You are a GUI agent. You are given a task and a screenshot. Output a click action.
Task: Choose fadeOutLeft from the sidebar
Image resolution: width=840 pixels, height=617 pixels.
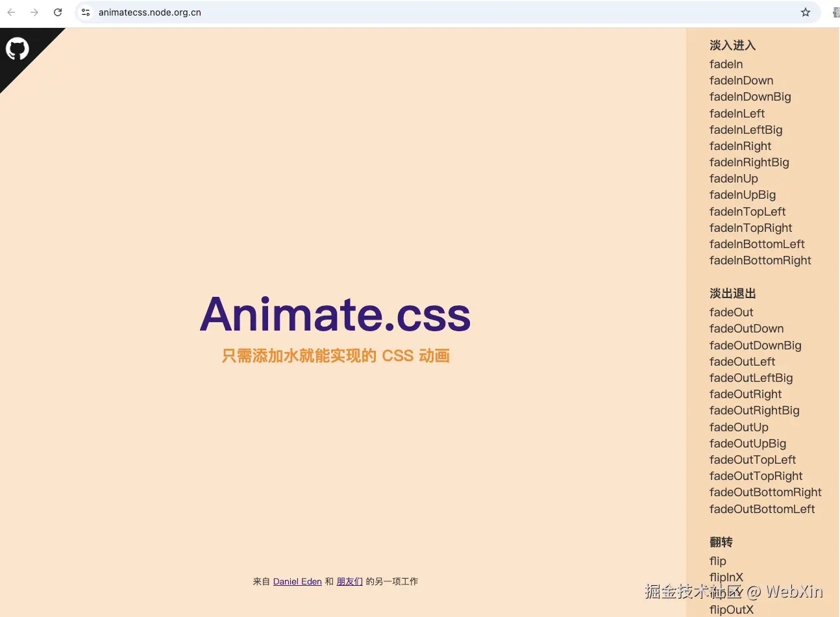(x=742, y=362)
